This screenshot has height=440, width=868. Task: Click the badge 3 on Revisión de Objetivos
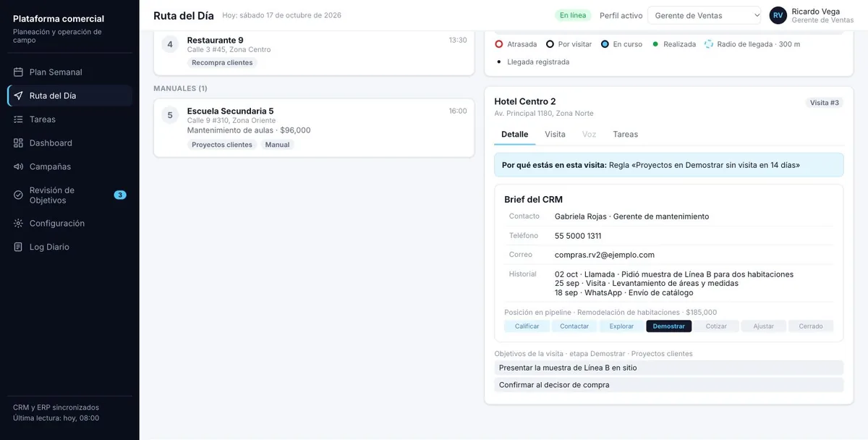coord(120,195)
